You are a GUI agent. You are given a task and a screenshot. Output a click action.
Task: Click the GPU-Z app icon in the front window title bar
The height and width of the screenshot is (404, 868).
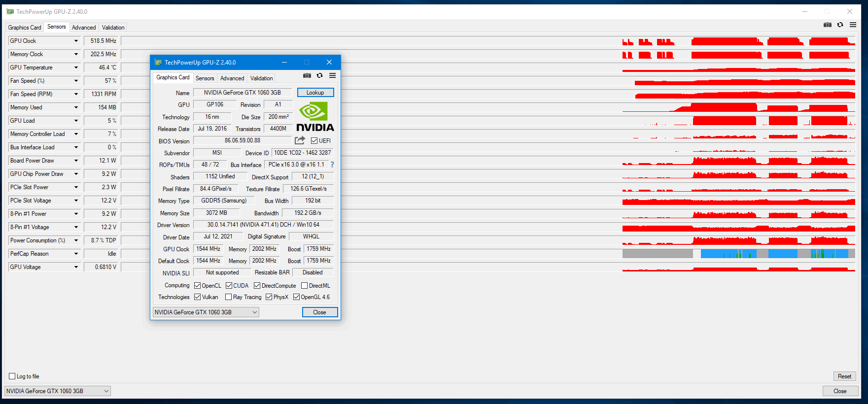point(158,62)
